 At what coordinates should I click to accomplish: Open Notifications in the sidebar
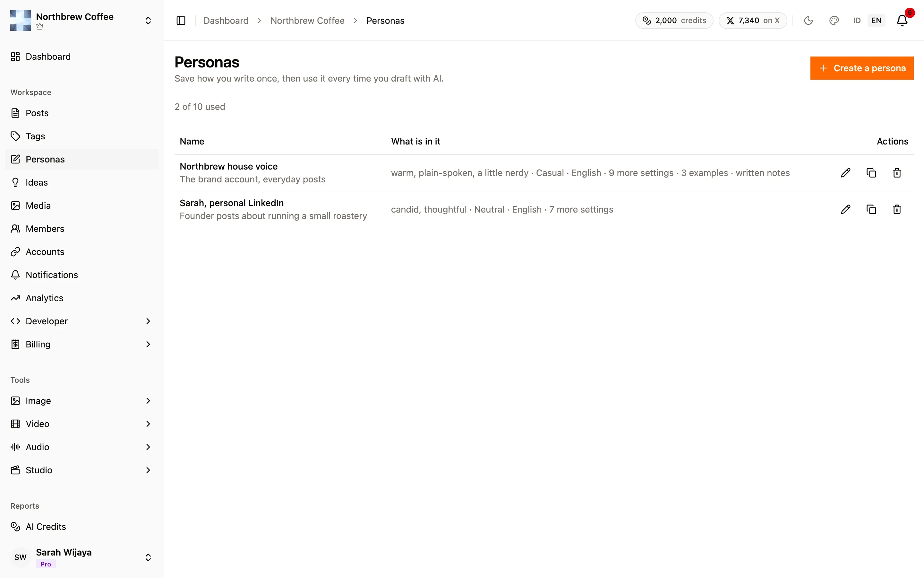tap(82, 275)
